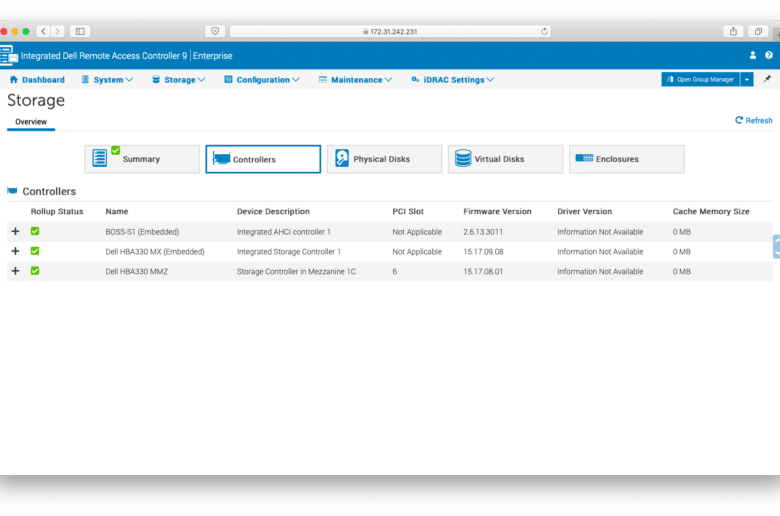Switch to the Summary view

tap(142, 159)
